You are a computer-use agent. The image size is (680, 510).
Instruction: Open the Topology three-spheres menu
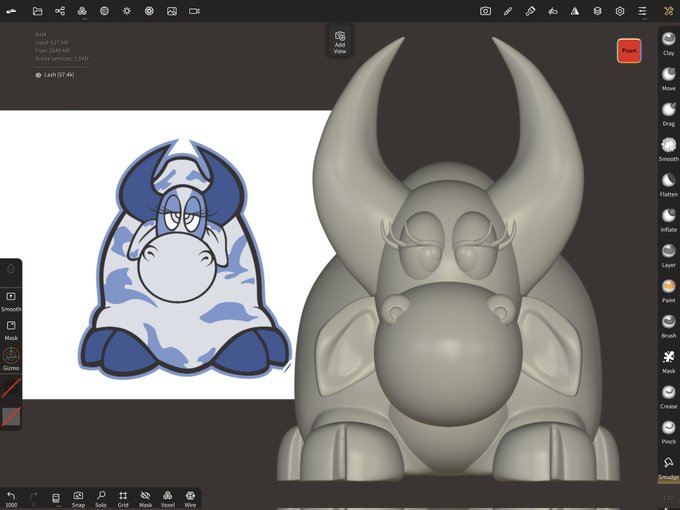pos(82,11)
